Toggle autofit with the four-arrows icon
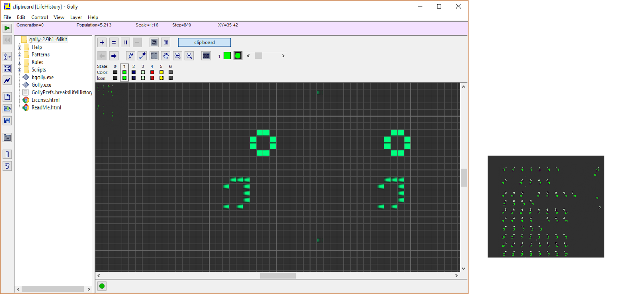Screen dimensions: 644x294 7,68
